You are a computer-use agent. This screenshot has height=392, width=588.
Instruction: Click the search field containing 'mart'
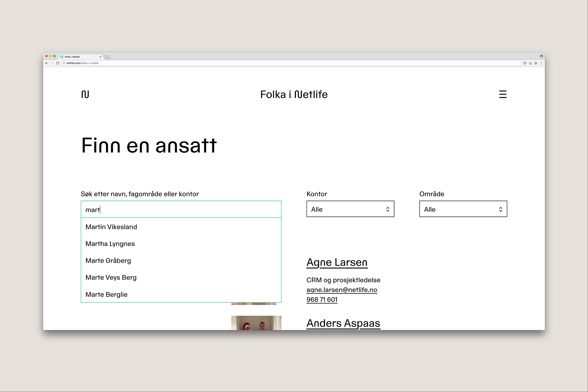[x=181, y=210]
